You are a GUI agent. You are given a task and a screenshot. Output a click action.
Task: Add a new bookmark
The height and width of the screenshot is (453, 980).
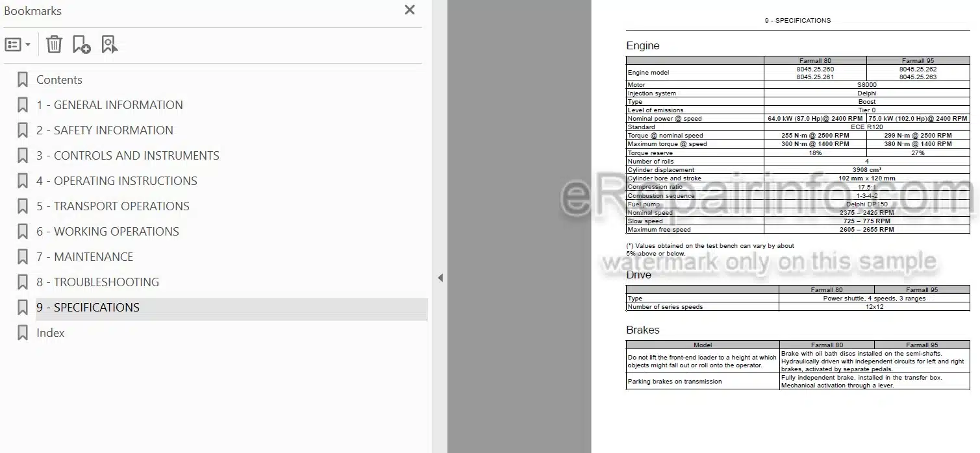tap(81, 45)
